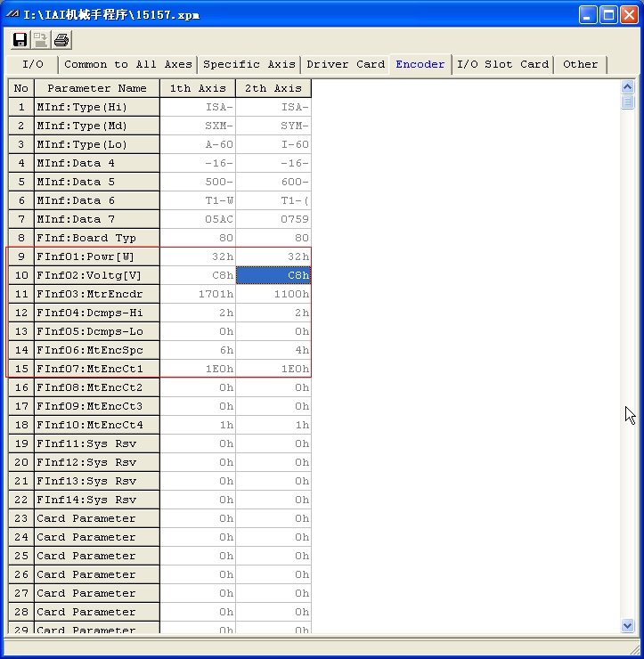Click the 1th Axis column header
The height and width of the screenshot is (659, 644).
pos(198,88)
